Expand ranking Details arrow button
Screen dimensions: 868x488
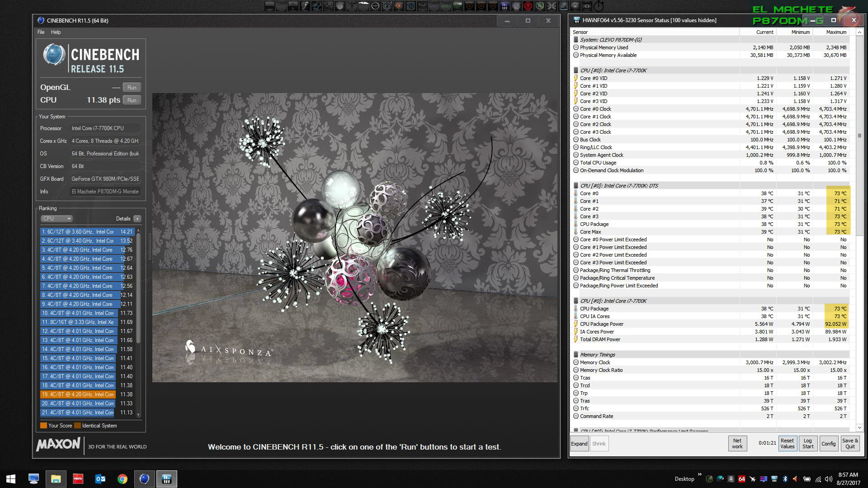tap(137, 219)
